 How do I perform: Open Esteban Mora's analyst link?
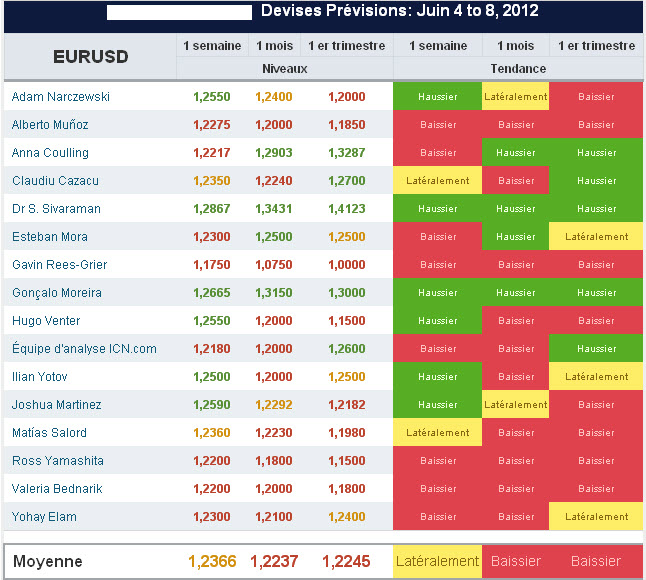pyautogui.click(x=50, y=237)
